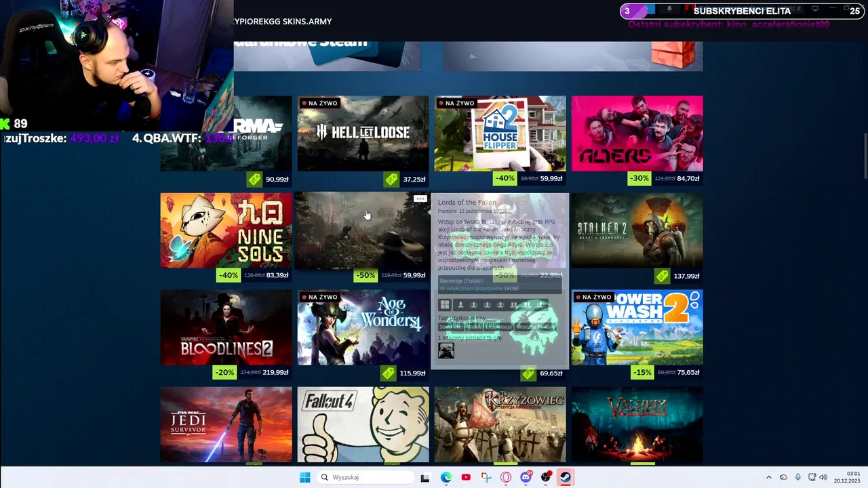Click the 137,99zł price under S.T.A.L.K.E.R. 2

(x=686, y=277)
